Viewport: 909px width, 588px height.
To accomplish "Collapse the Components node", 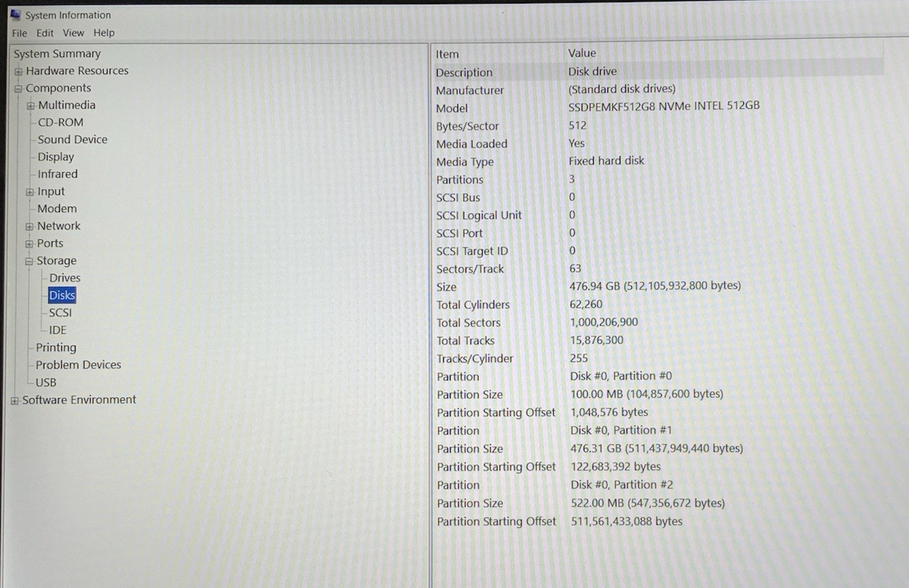I will coord(18,89).
